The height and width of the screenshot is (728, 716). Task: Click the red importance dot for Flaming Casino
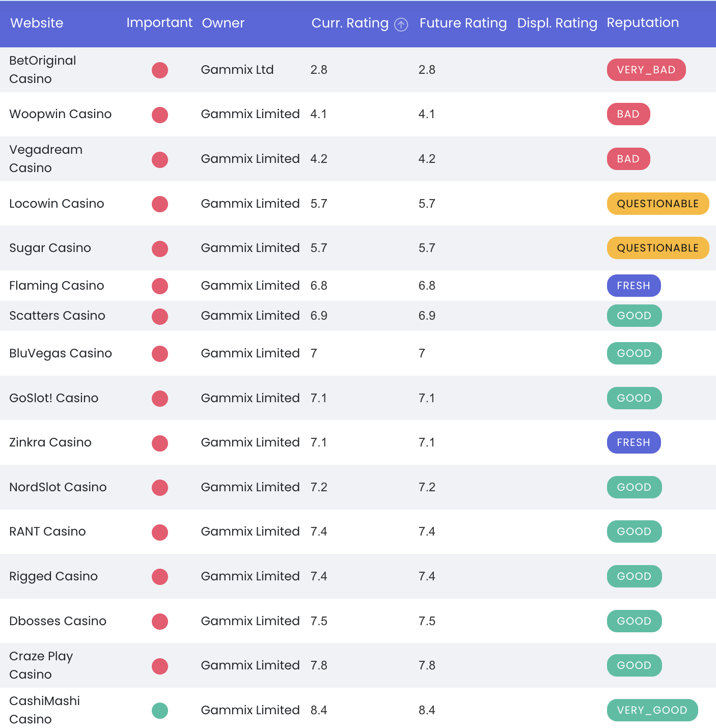(x=160, y=286)
